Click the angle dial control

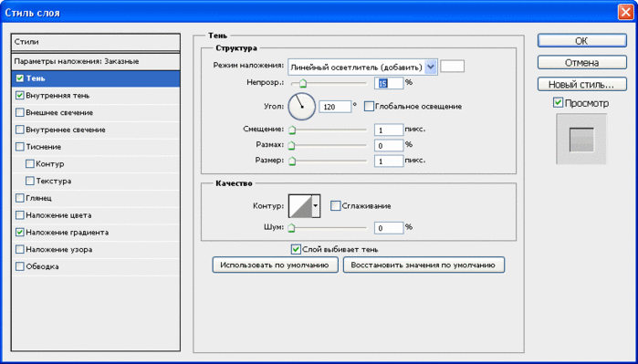click(x=302, y=107)
